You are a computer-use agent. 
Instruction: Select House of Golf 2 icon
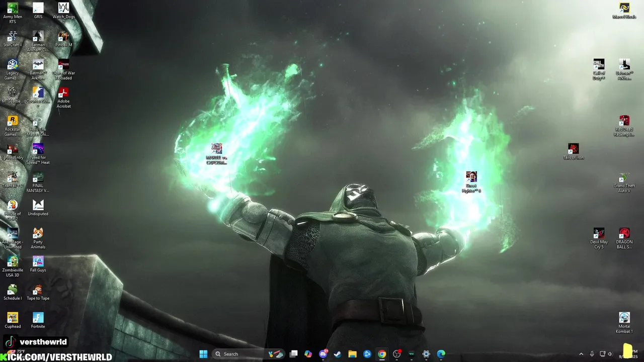click(x=13, y=210)
